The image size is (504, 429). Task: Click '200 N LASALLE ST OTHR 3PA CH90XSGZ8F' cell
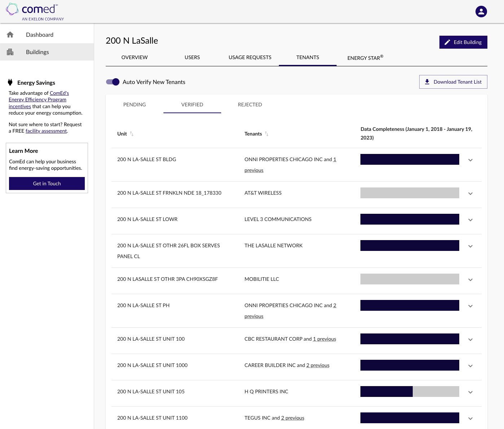[167, 279]
